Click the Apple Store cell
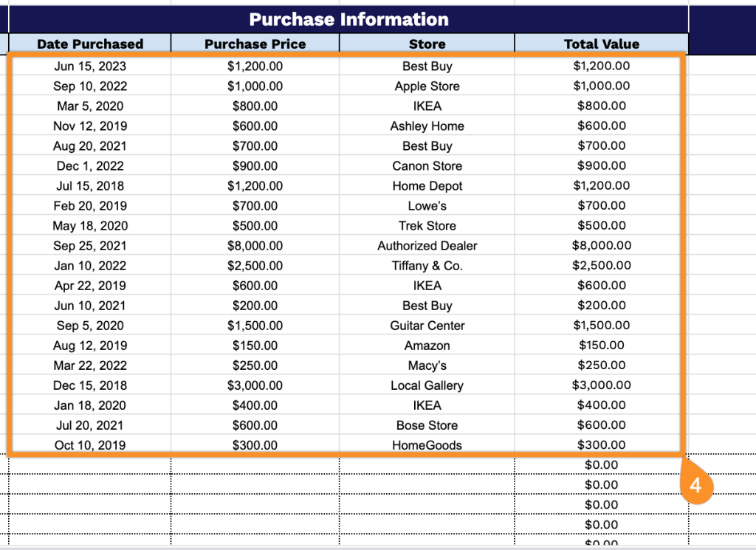Image resolution: width=756 pixels, height=550 pixels. click(427, 86)
